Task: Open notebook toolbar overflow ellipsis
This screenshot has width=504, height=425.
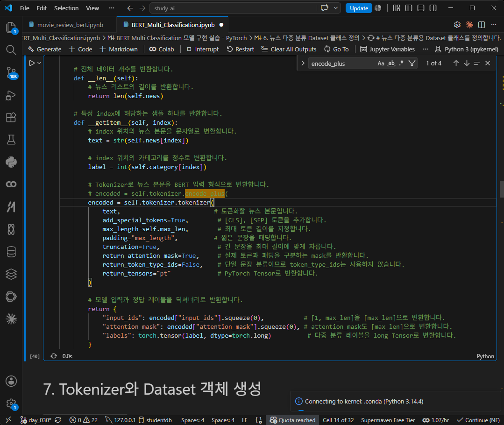Action: tap(425, 49)
